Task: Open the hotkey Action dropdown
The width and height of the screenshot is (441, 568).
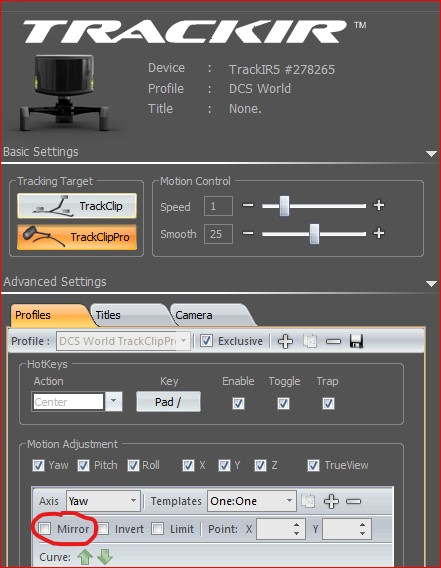Action: tap(113, 401)
